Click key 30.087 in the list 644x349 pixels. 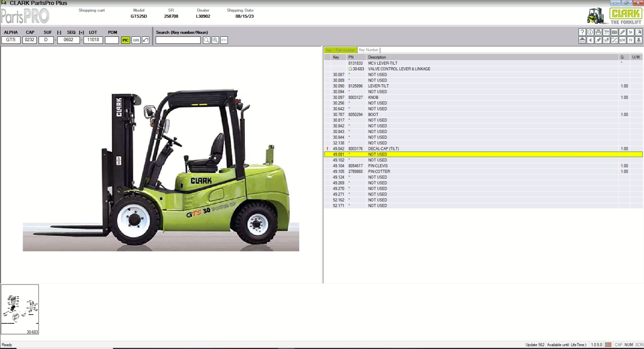click(x=338, y=75)
